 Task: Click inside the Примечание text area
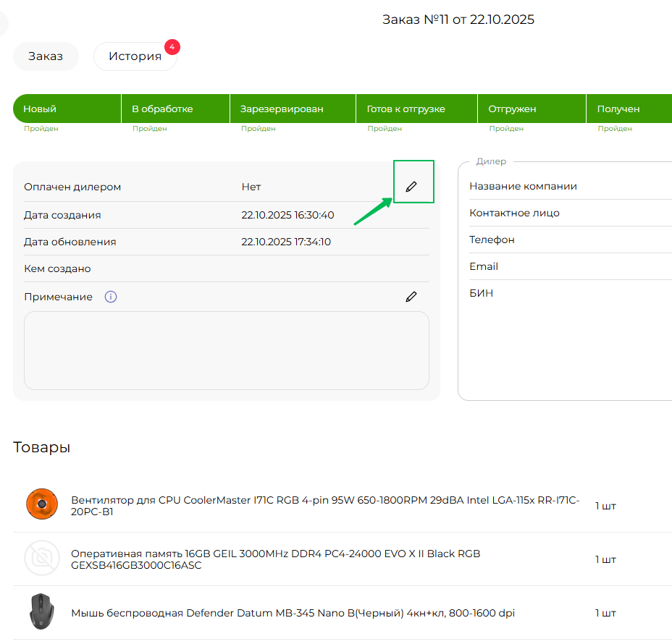point(226,351)
